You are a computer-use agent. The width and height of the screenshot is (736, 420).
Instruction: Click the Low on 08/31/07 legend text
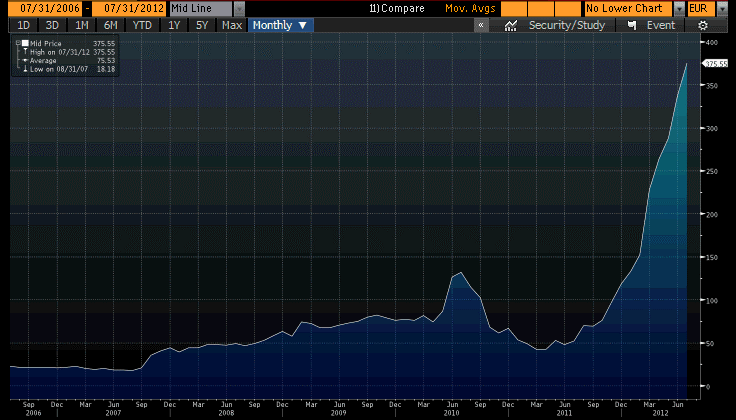pyautogui.click(x=59, y=69)
